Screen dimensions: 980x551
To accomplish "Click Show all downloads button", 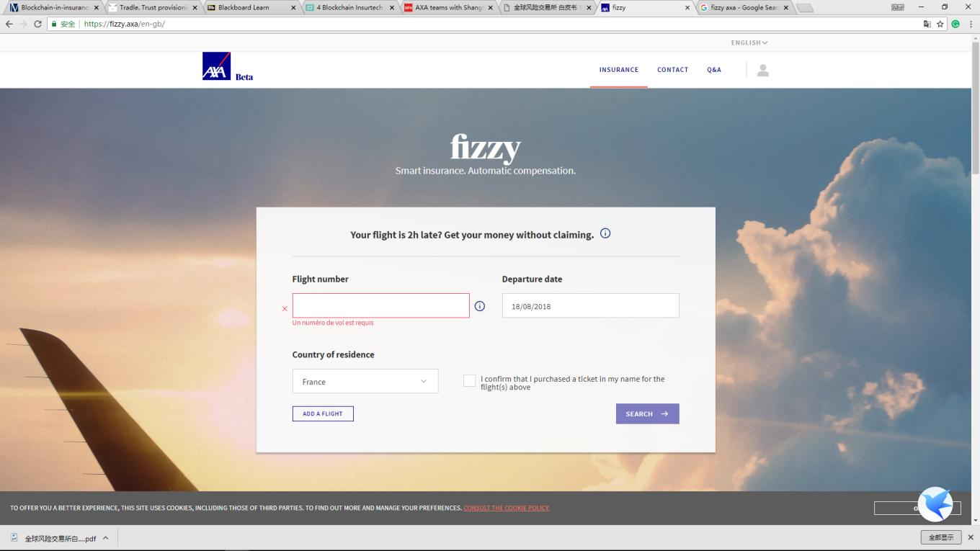I will pyautogui.click(x=941, y=537).
